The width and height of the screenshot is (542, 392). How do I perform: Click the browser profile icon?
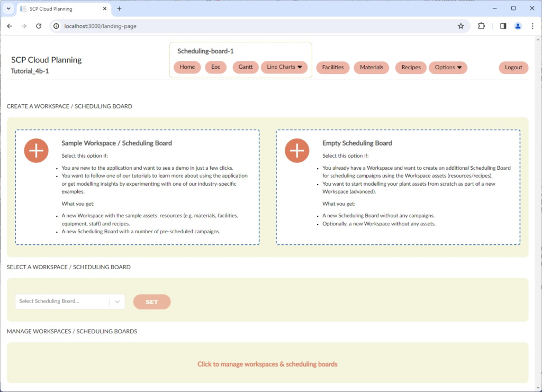pos(518,26)
